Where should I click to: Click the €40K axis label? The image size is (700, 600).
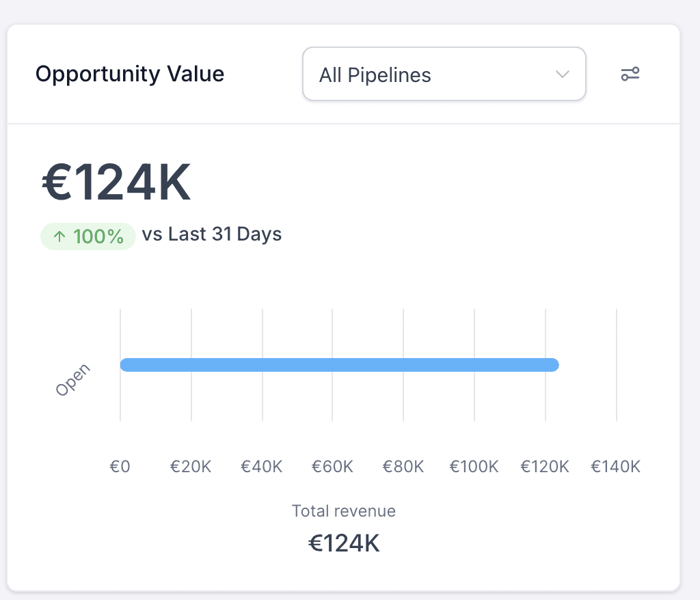262,467
